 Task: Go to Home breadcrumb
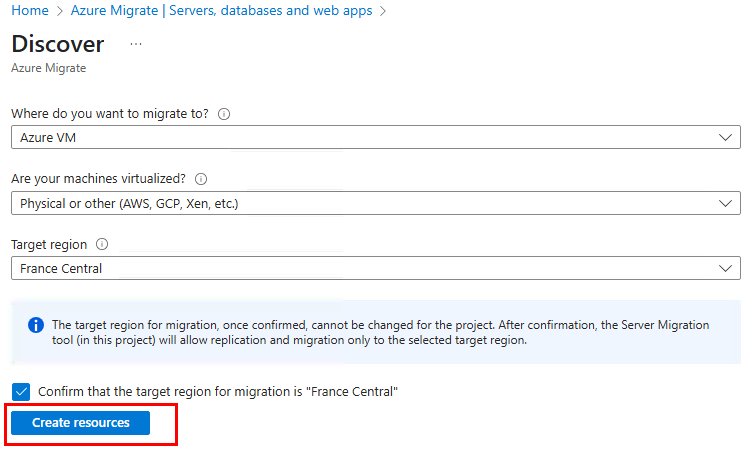click(x=30, y=11)
